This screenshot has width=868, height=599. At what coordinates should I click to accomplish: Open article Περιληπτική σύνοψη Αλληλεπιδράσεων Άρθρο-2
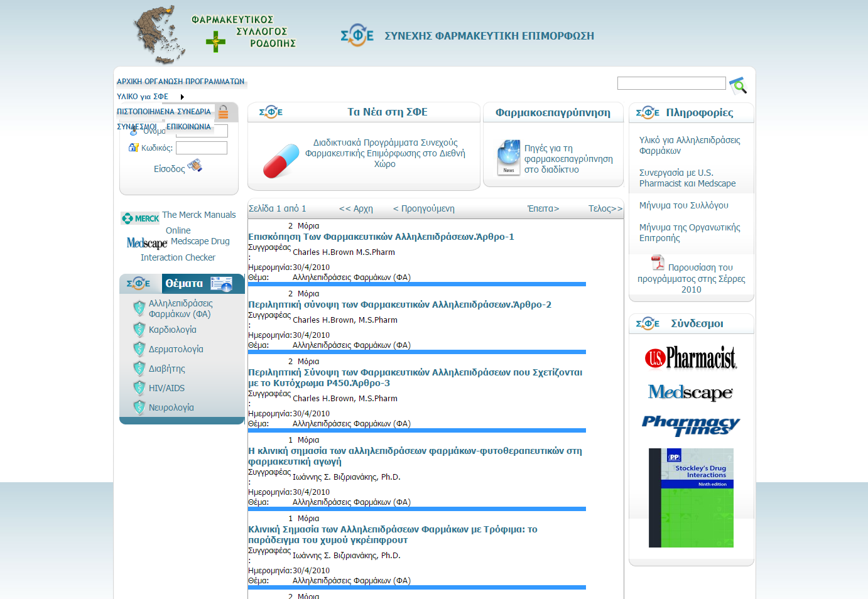pyautogui.click(x=399, y=305)
